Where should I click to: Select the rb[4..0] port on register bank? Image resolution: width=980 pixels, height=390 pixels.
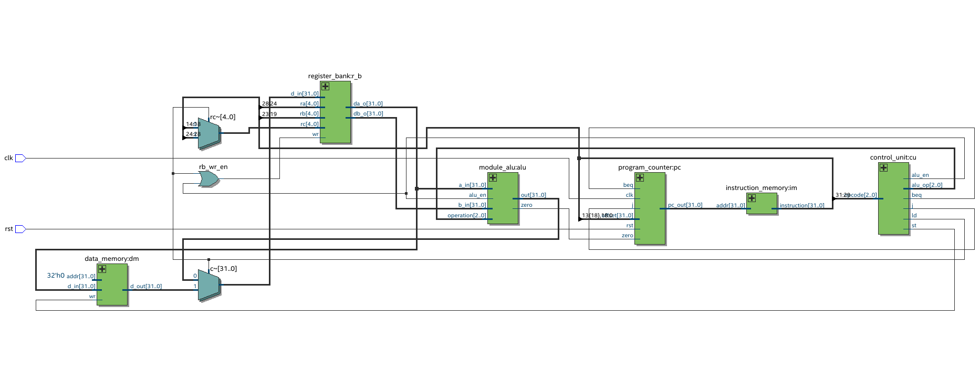309,114
